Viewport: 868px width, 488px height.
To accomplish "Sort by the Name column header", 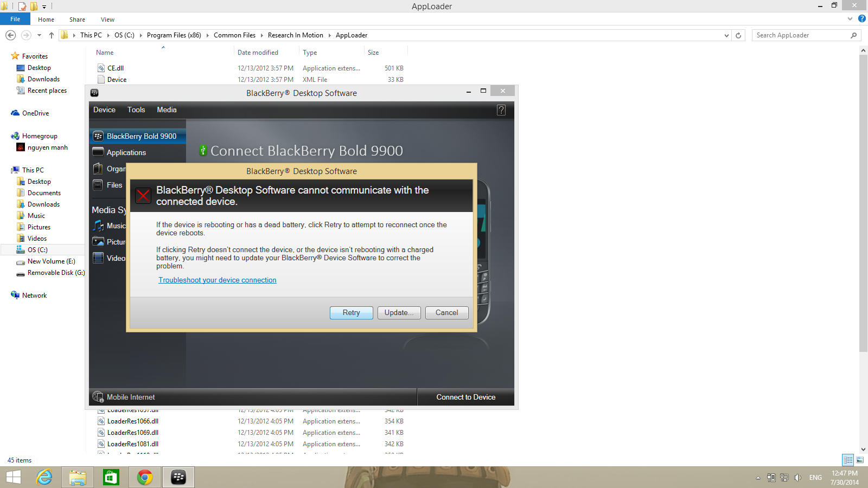I will [x=105, y=53].
